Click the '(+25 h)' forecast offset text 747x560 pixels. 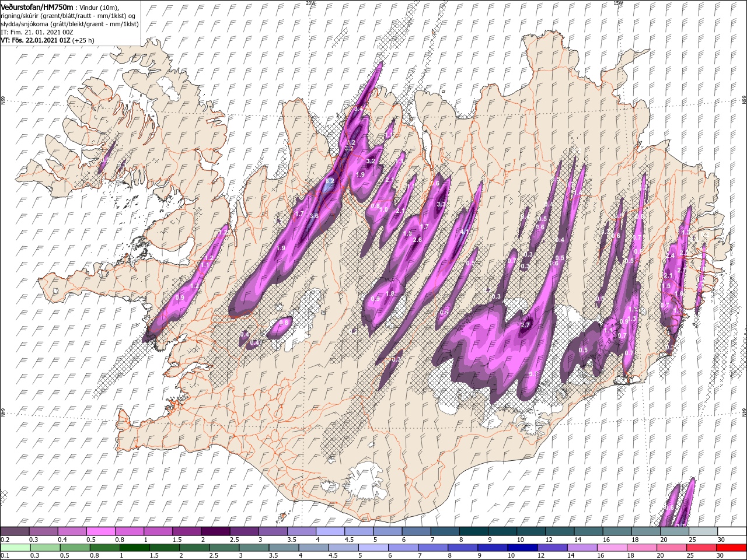(x=83, y=40)
